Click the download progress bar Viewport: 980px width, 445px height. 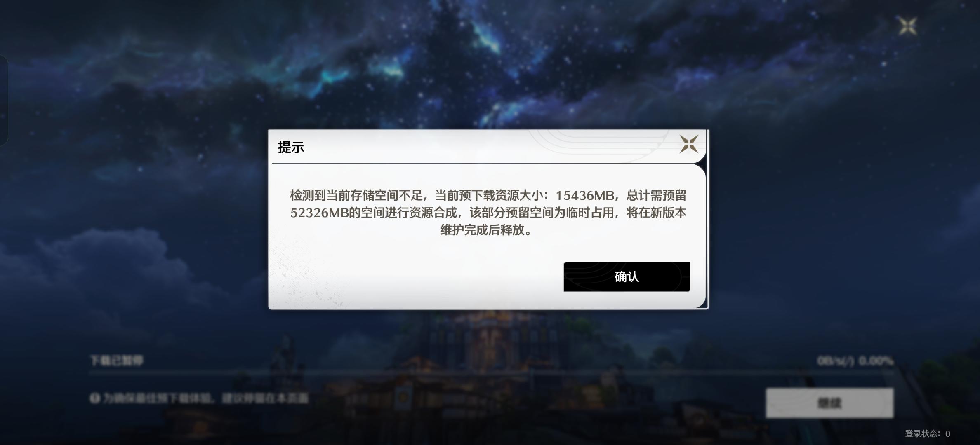tap(492, 372)
